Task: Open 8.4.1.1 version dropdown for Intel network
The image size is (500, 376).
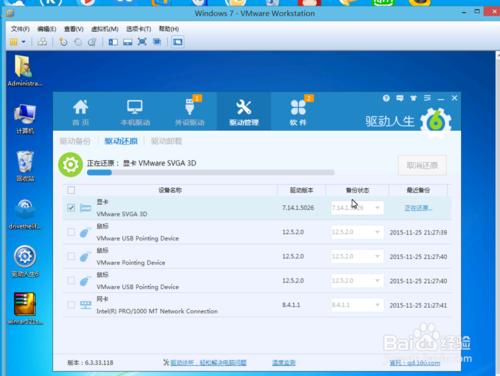Action: [x=357, y=305]
